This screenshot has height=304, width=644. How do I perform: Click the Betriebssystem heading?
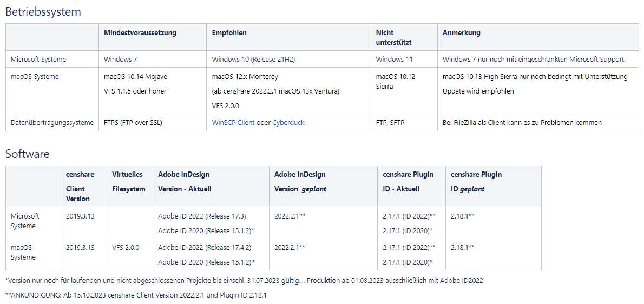(x=43, y=11)
